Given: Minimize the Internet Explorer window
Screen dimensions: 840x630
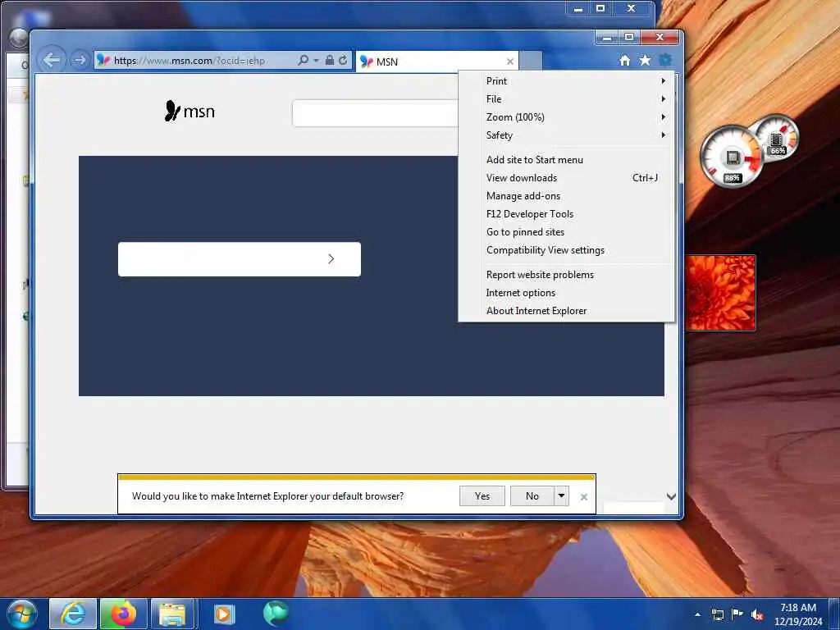Looking at the screenshot, I should [x=607, y=38].
